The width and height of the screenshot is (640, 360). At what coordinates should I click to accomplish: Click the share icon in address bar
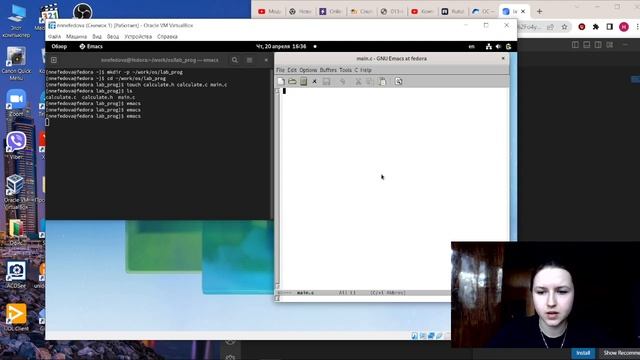[x=551, y=27]
